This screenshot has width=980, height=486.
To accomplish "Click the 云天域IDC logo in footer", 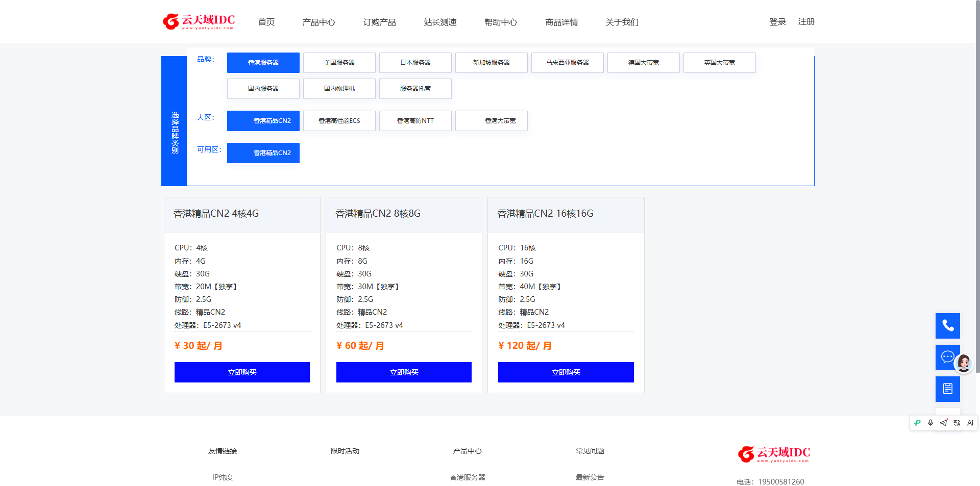I will (x=774, y=454).
